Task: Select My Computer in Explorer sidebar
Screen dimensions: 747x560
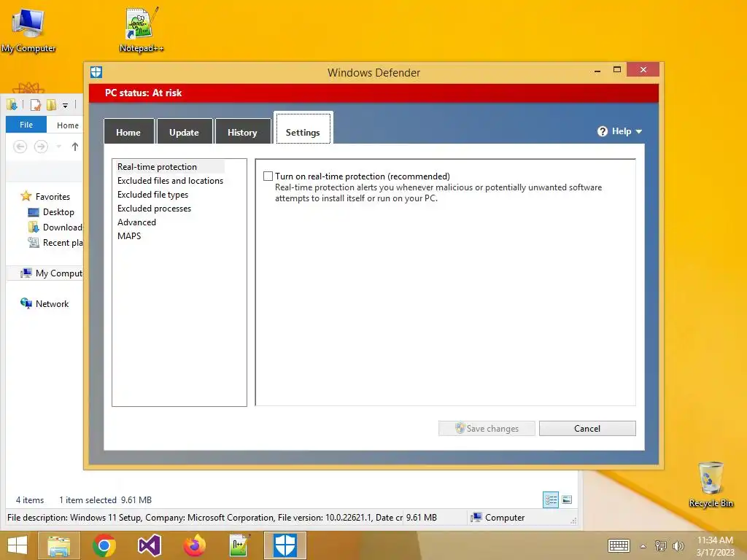Action: [x=51, y=273]
